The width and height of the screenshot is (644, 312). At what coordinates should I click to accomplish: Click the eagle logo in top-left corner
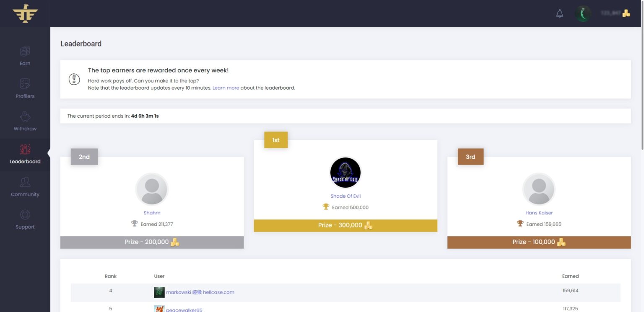pos(25,14)
